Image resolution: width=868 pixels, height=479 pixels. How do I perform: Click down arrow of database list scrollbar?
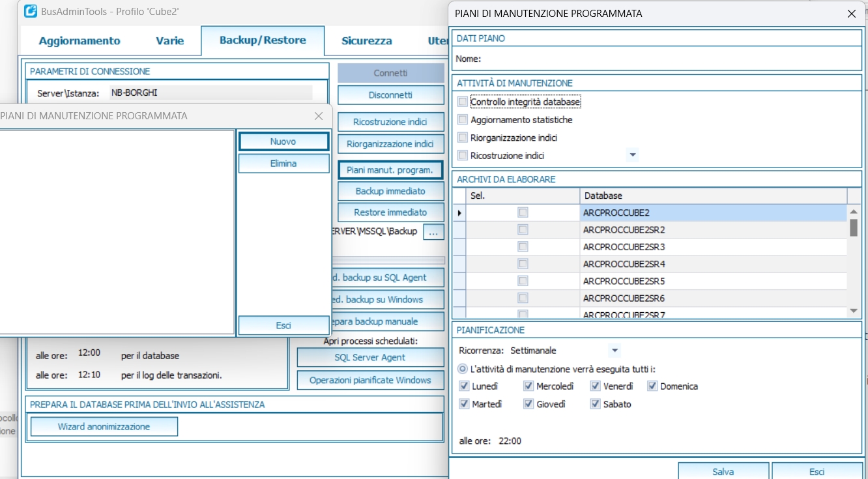tap(854, 312)
